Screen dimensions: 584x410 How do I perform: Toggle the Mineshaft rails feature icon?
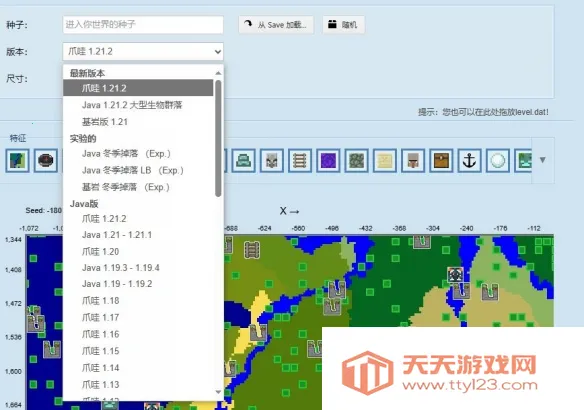point(300,160)
